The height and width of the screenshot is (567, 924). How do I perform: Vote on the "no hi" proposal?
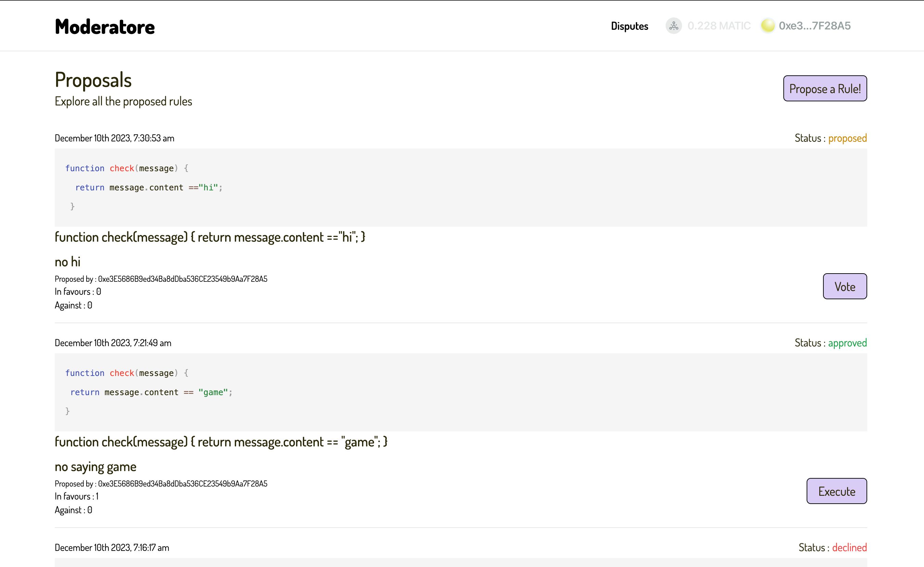pos(845,286)
